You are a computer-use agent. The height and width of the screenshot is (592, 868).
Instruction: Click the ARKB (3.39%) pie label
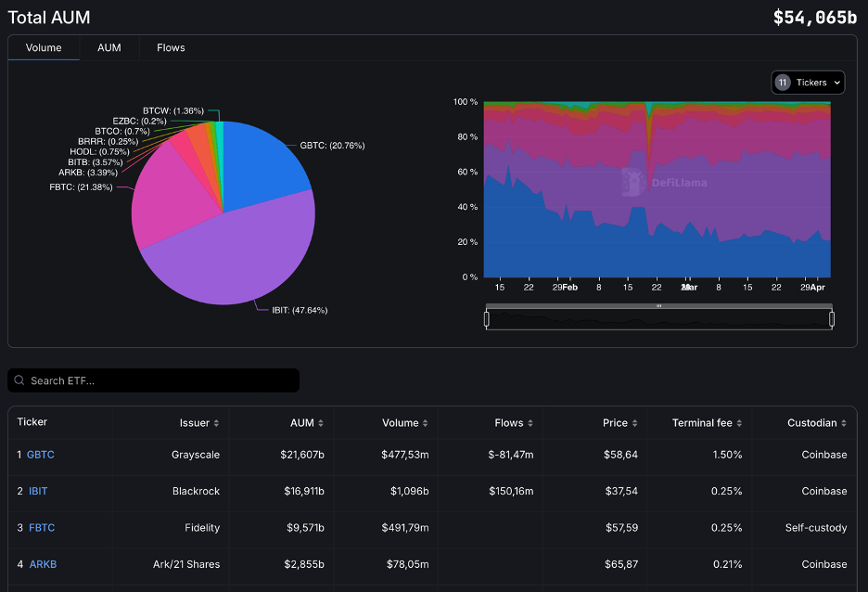(x=88, y=173)
